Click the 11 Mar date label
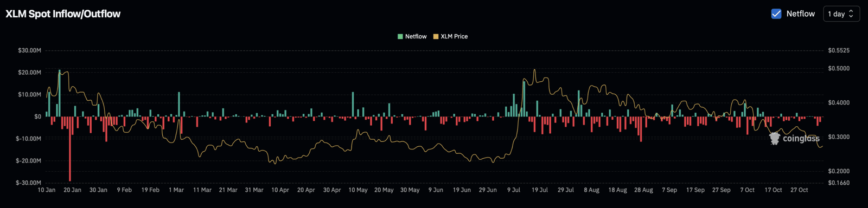The height and width of the screenshot is (208, 868). [x=202, y=190]
